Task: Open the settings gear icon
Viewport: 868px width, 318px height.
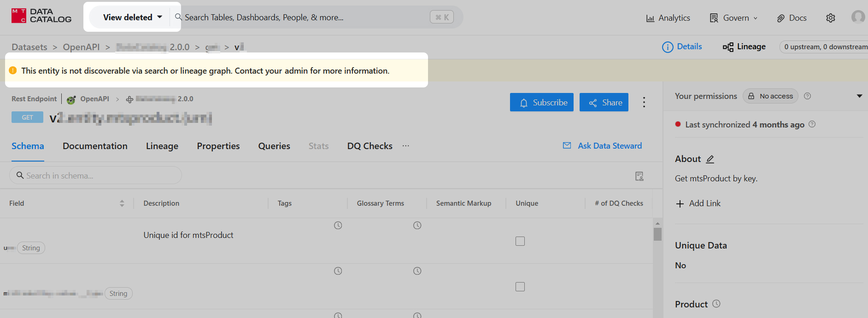Action: pos(830,18)
